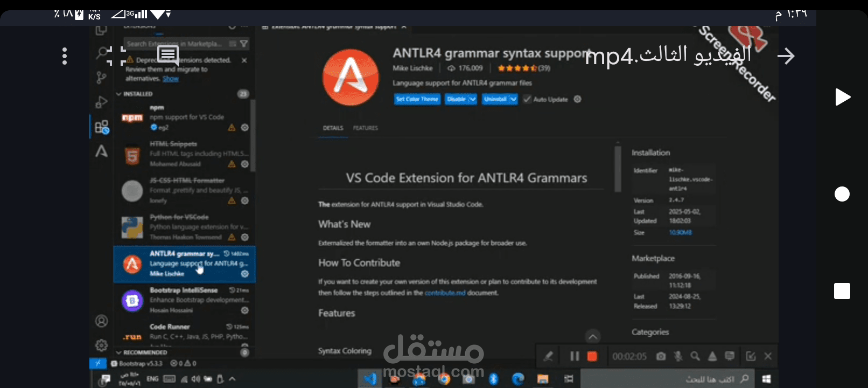Viewport: 868px width, 388px height.
Task: Open the Extensions view icon
Action: (x=102, y=127)
